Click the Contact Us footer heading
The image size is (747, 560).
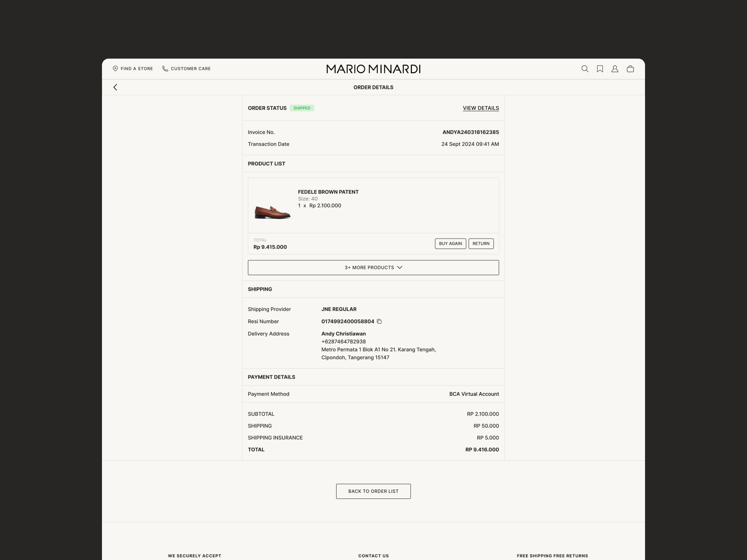(x=373, y=556)
